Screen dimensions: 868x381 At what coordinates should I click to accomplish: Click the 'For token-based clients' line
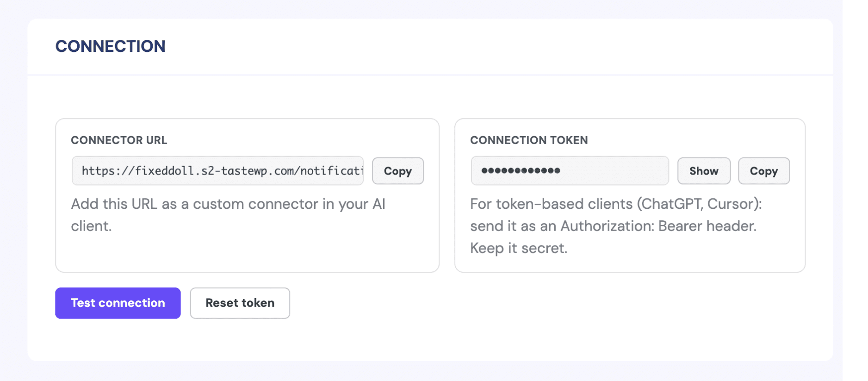click(616, 204)
